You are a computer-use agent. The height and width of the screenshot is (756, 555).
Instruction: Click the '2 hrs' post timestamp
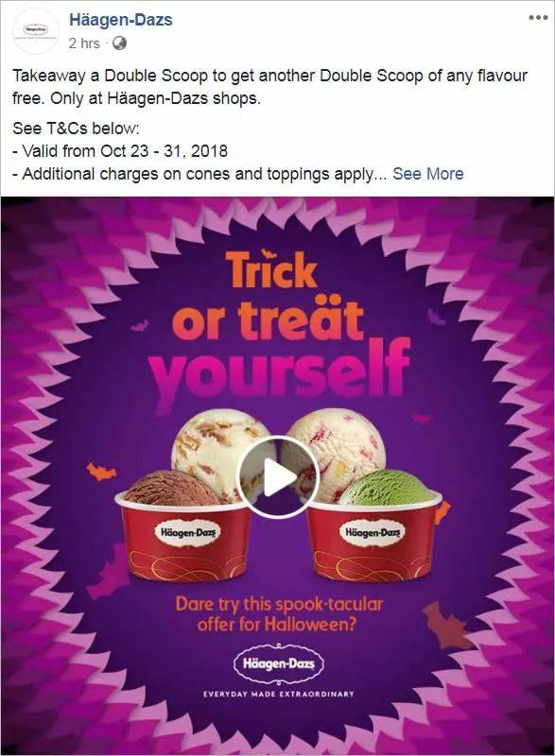coord(84,43)
